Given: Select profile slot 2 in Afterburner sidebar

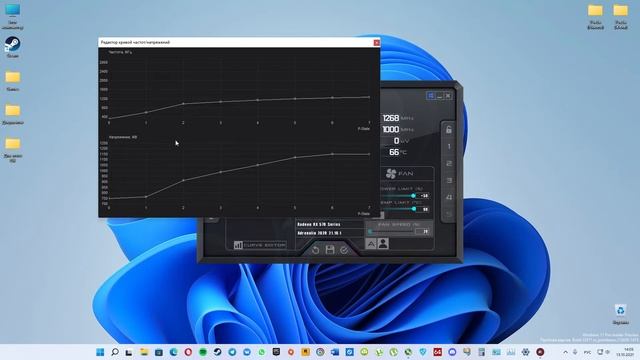Looking at the screenshot, I should pos(449,164).
